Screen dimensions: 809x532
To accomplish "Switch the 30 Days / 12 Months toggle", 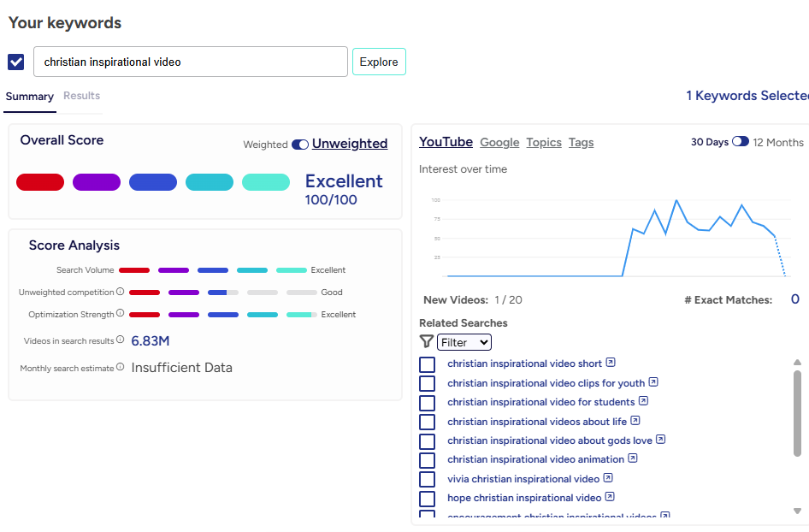I will point(740,142).
